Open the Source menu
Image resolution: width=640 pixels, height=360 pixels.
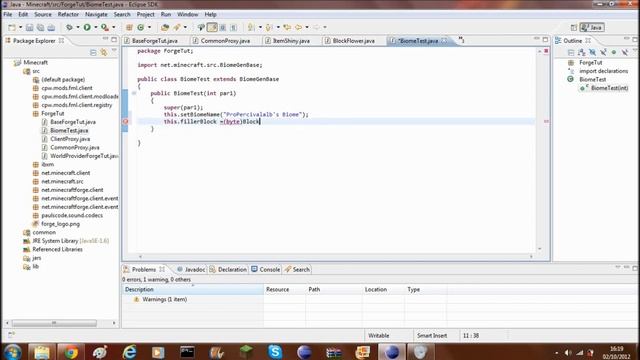(x=43, y=14)
